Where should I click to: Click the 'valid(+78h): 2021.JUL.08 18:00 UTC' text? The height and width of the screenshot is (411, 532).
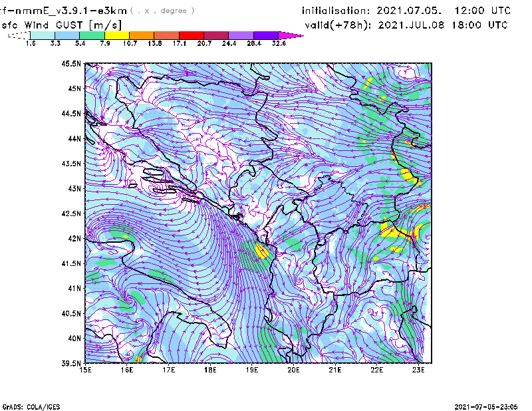tap(406, 25)
